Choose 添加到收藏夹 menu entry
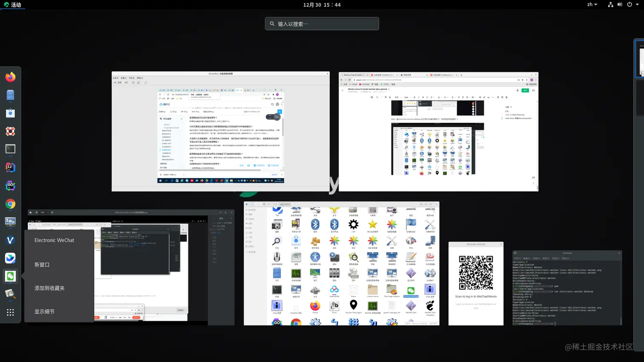Image resolution: width=644 pixels, height=362 pixels. (49, 288)
